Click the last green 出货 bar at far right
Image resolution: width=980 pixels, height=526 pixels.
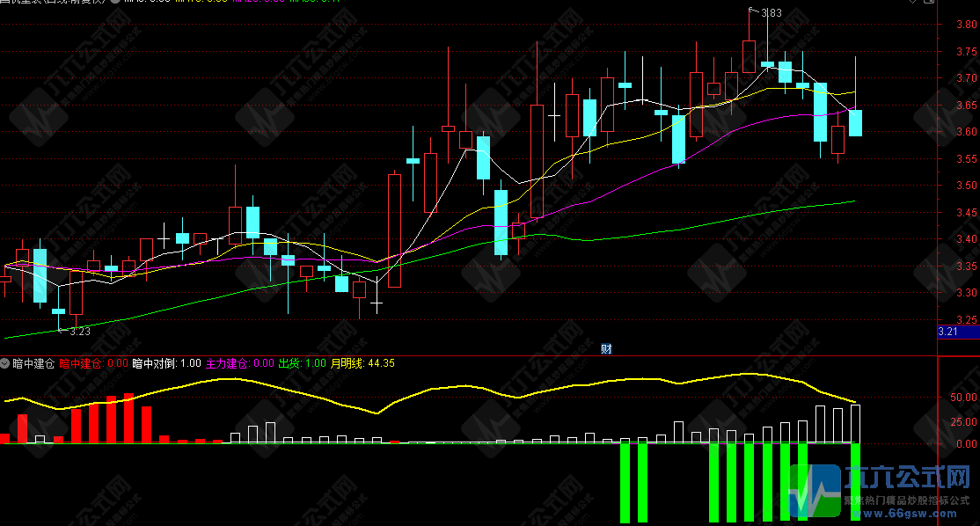[856, 482]
